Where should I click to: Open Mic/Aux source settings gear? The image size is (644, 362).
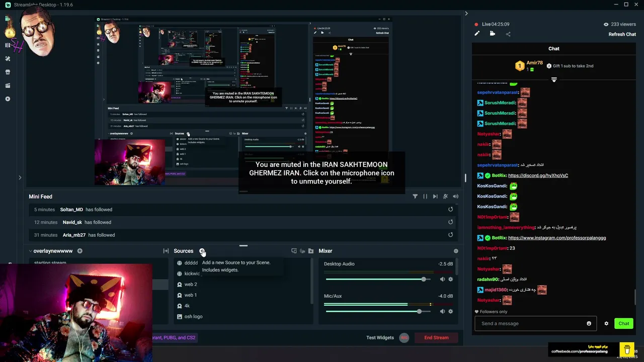point(450,311)
